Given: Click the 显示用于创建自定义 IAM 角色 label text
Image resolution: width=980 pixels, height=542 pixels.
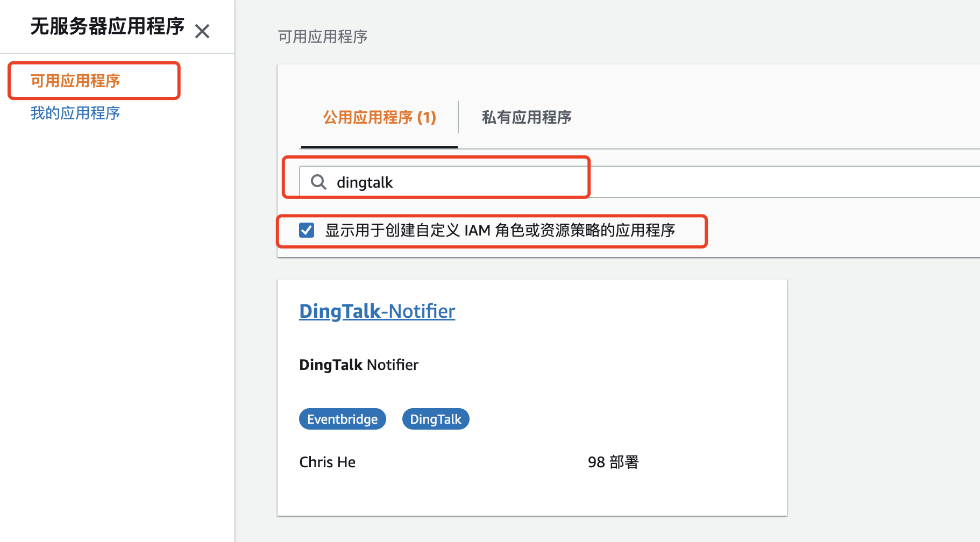Looking at the screenshot, I should point(500,230).
